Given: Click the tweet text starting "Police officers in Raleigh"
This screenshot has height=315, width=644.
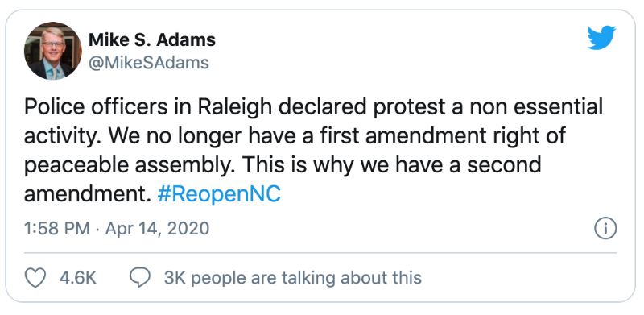Looking at the screenshot, I should point(313,150).
